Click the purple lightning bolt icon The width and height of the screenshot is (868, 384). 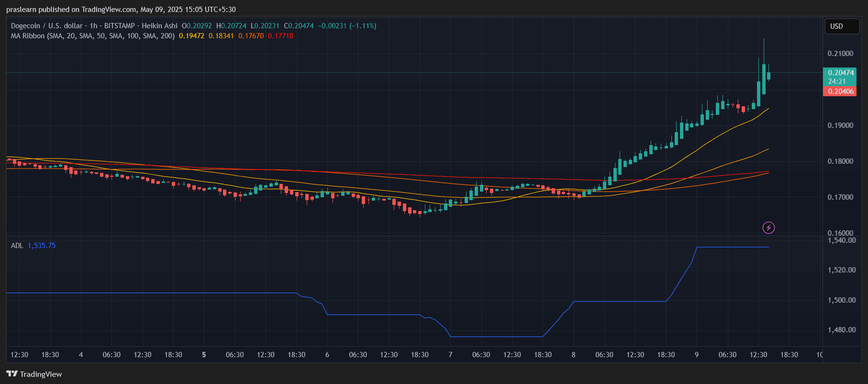[768, 227]
